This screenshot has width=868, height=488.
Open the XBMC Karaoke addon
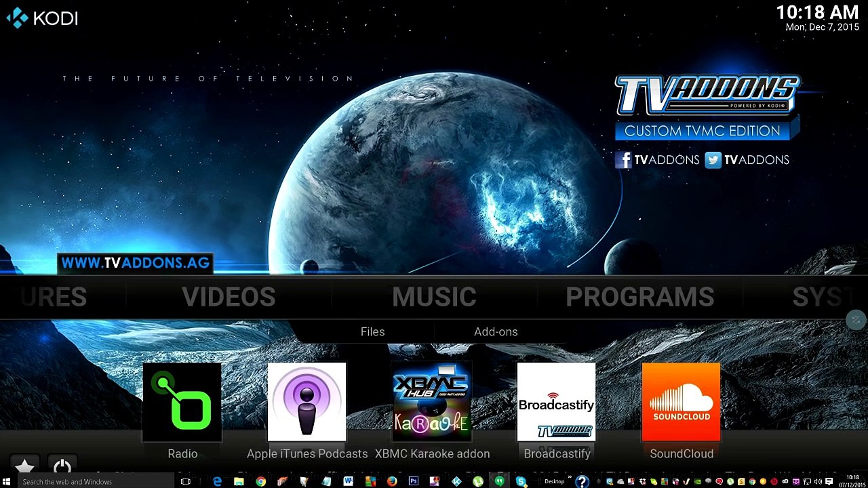[x=432, y=401]
